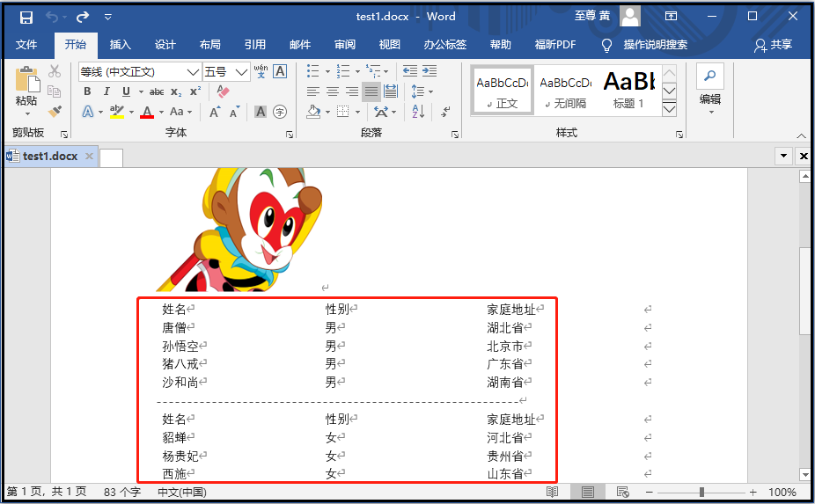Undo the last action
The image size is (815, 504).
[x=52, y=17]
